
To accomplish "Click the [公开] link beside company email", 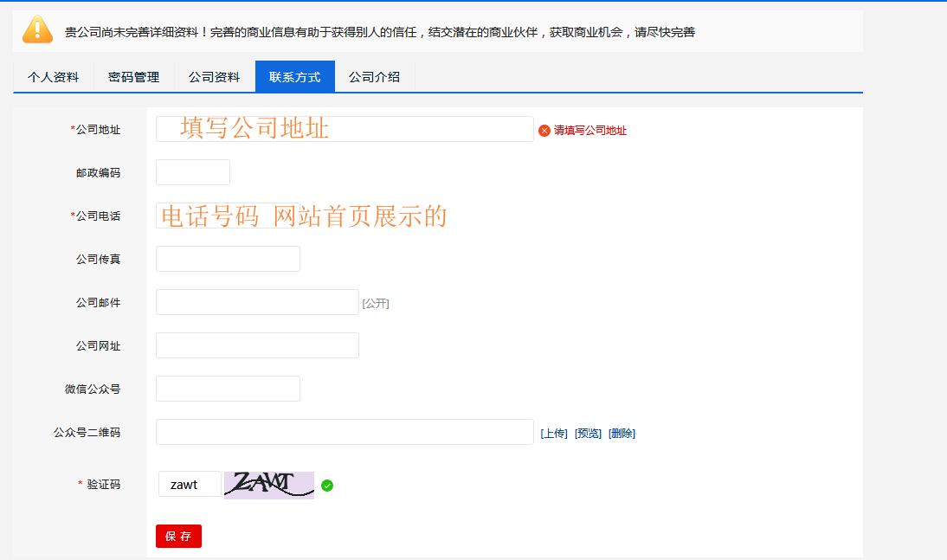I will (377, 303).
